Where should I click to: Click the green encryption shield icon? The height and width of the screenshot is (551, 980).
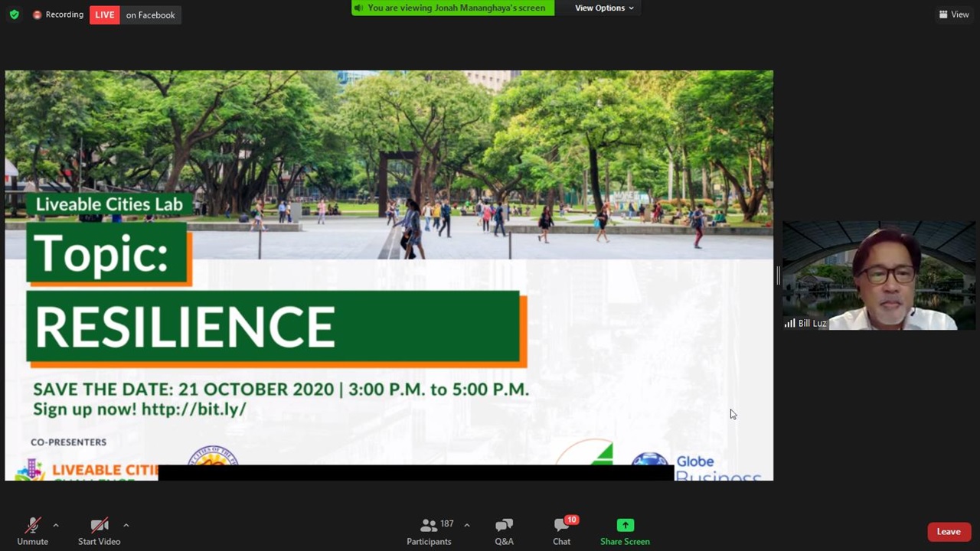(x=14, y=15)
